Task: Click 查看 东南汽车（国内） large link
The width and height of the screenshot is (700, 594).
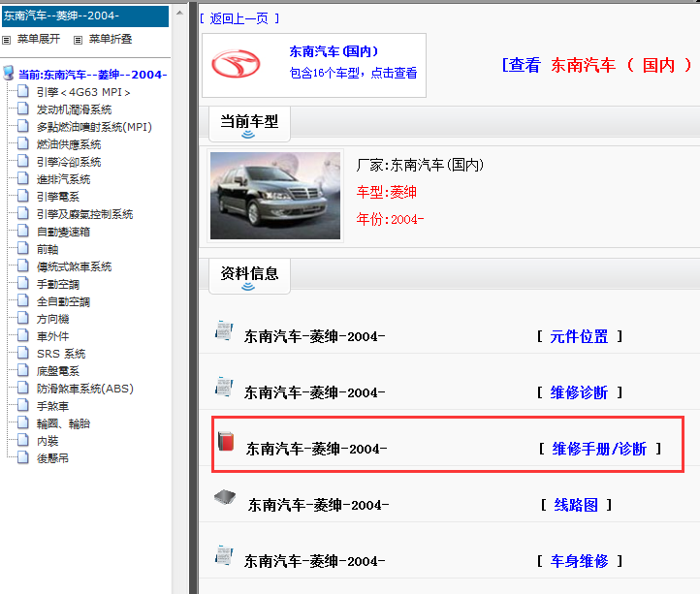Action: click(x=596, y=66)
